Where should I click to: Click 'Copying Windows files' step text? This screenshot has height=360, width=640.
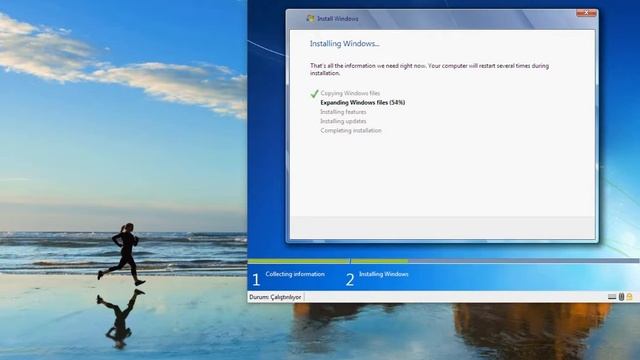[350, 93]
